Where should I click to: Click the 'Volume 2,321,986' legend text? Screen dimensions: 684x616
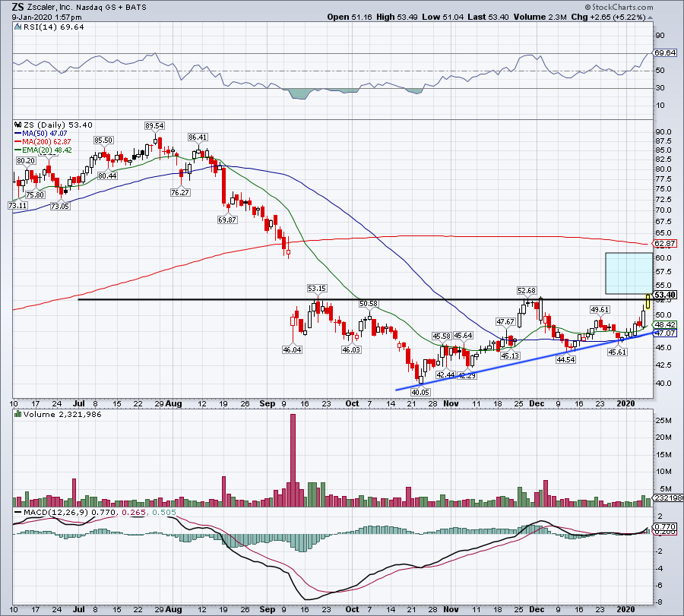(62, 414)
